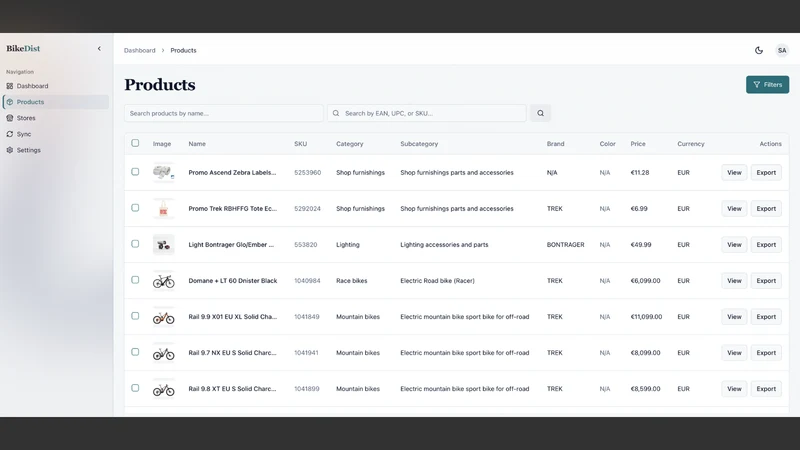Select Products in the navigation sidebar
Viewport: 800px width, 450px height.
coord(55,102)
